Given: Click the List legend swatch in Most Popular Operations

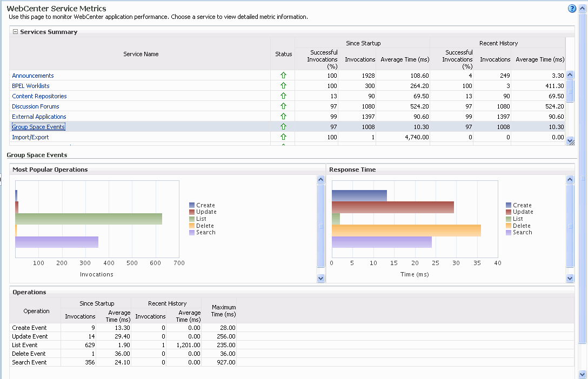Looking at the screenshot, I should coord(192,219).
